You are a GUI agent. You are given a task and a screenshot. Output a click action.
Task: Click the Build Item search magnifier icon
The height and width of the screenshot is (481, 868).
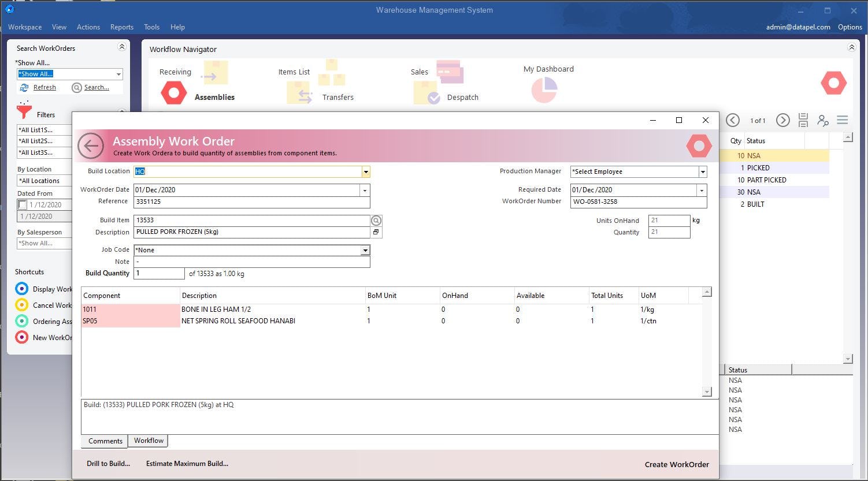(x=376, y=221)
